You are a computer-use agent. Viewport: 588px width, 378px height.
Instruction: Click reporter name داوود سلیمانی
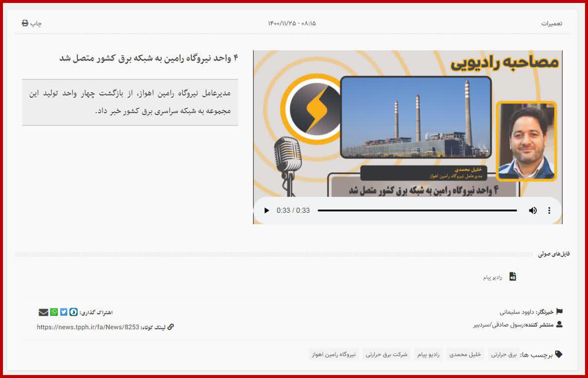tap(517, 312)
